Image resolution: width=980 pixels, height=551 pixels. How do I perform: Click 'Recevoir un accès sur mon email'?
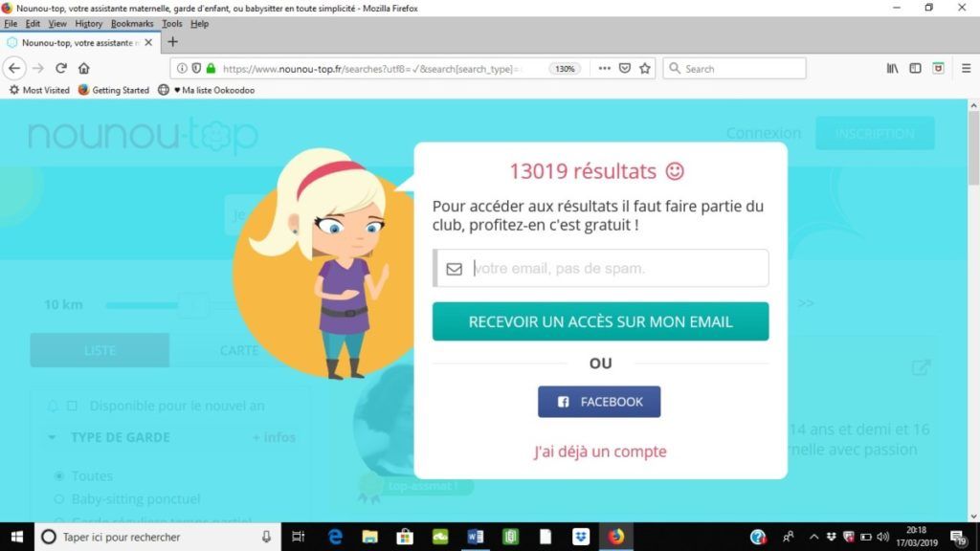(x=600, y=321)
